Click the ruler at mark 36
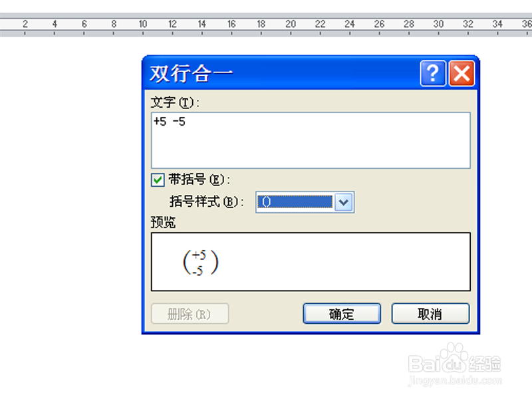The width and height of the screenshot is (532, 399). point(527,24)
